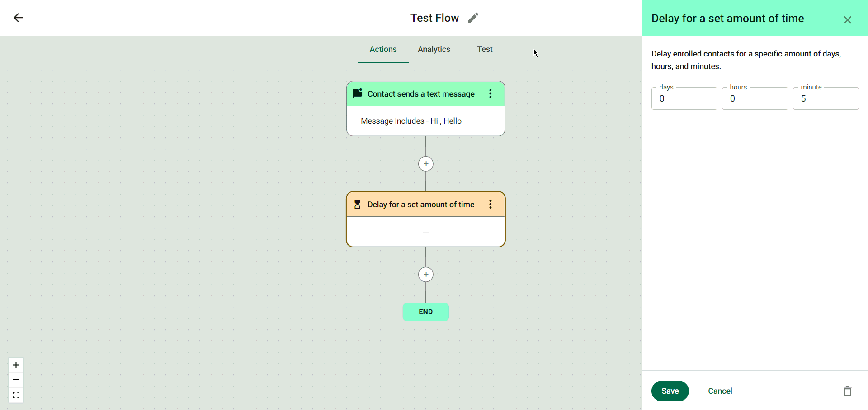Image resolution: width=868 pixels, height=410 pixels.
Task: Edit flow name with pencil icon
Action: click(x=473, y=18)
